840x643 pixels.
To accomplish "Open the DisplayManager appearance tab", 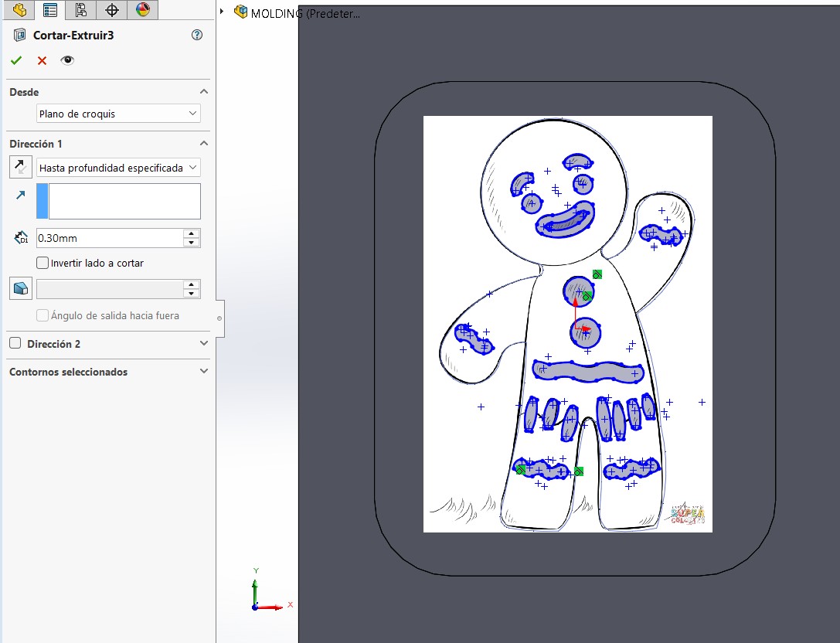I will click(x=142, y=9).
